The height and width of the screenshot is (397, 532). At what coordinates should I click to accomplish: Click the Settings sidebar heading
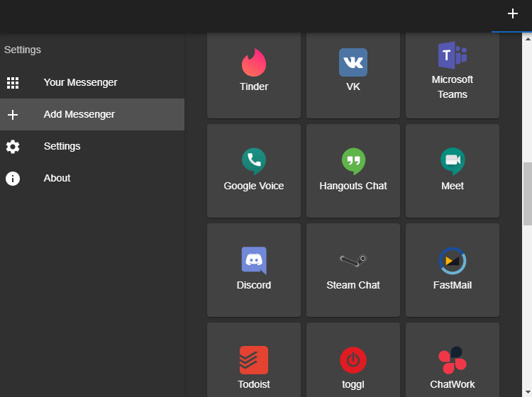click(x=23, y=50)
